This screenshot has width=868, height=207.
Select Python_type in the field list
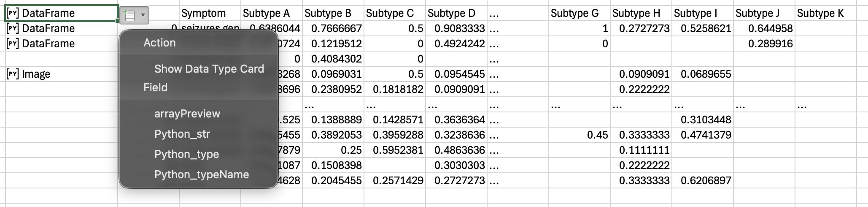click(186, 154)
